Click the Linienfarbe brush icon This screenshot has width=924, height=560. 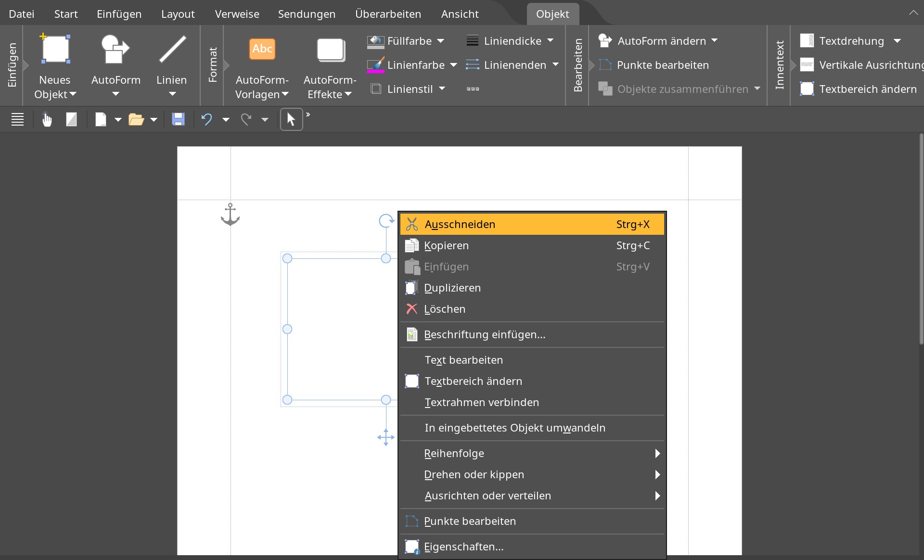pos(375,65)
